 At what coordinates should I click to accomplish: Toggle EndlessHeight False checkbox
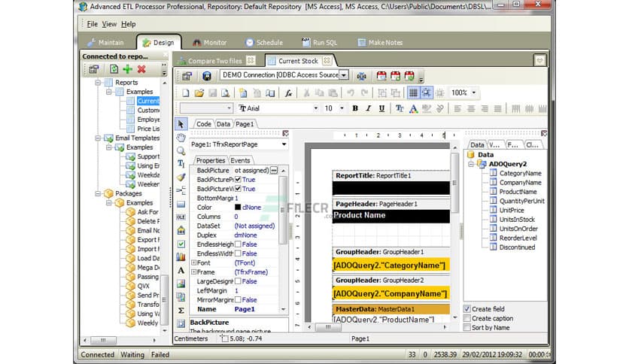[238, 244]
